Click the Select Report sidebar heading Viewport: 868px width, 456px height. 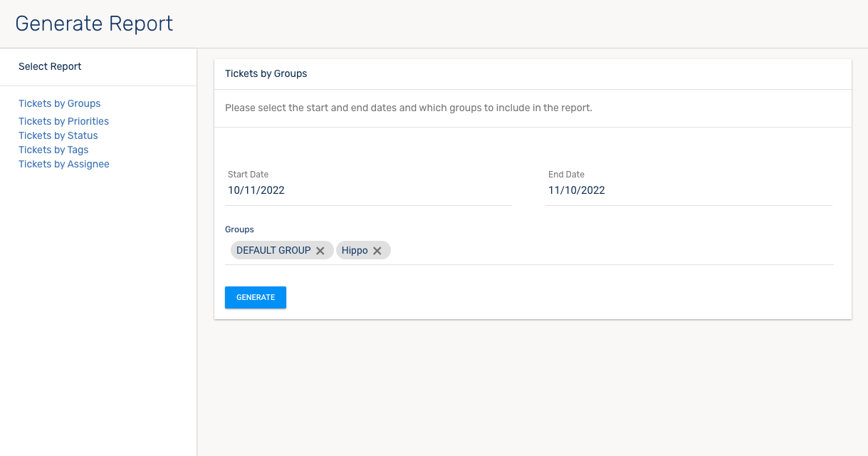(50, 66)
